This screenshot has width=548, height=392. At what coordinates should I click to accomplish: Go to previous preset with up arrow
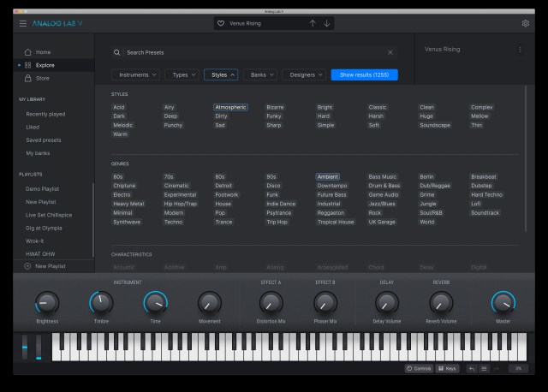313,23
